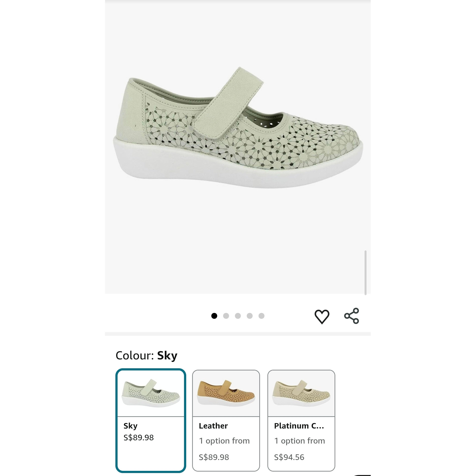Viewport: 476px width, 476px height.
Task: Open the main green shoe product image
Action: click(238, 128)
